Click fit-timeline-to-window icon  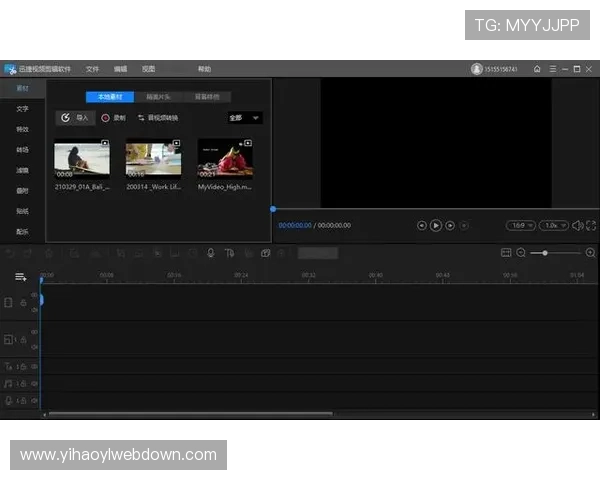(506, 253)
